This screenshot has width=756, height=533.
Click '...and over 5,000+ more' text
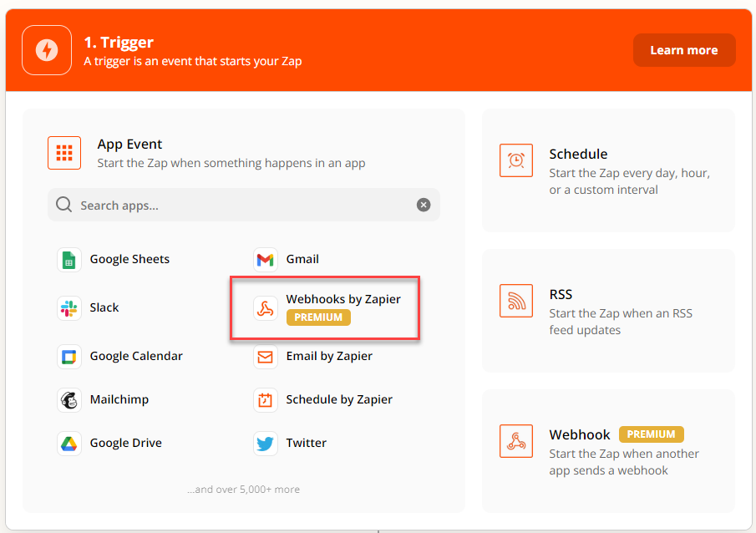tap(243, 490)
